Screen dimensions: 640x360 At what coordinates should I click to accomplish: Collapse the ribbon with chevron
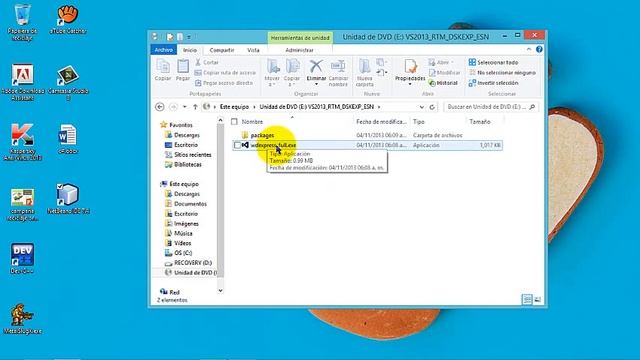(529, 49)
